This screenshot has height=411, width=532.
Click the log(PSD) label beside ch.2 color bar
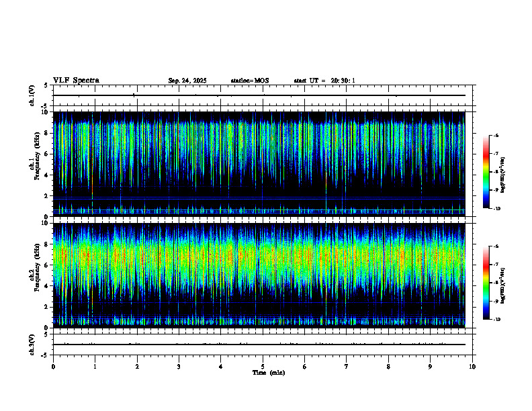point(503,285)
